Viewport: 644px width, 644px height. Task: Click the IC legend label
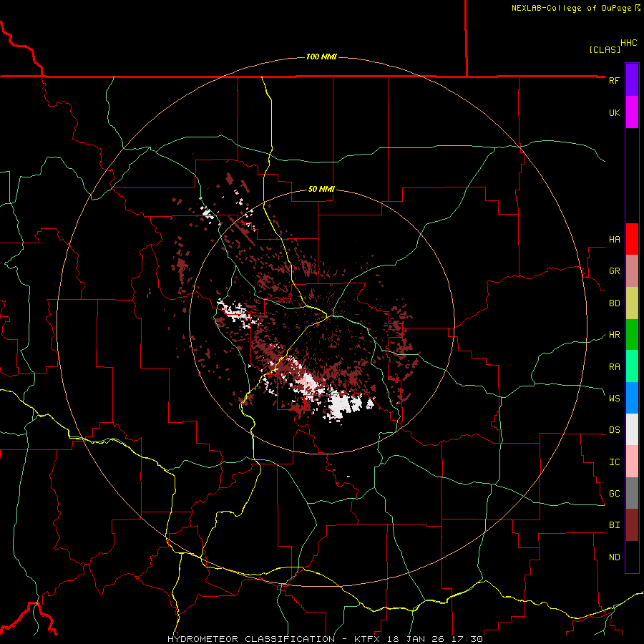pyautogui.click(x=614, y=462)
